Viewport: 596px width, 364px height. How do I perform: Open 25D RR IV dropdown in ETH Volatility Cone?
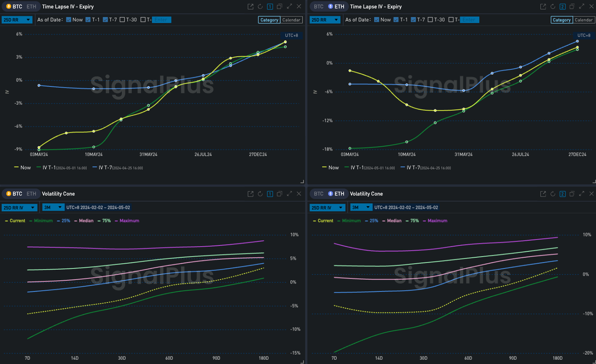327,207
